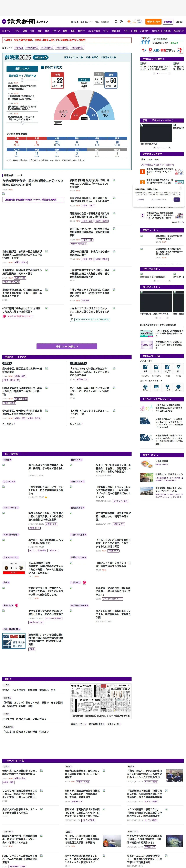Viewport: 186px width, 868px height.
Task: Click 次へ in the terms popup
Action: coord(177,199)
